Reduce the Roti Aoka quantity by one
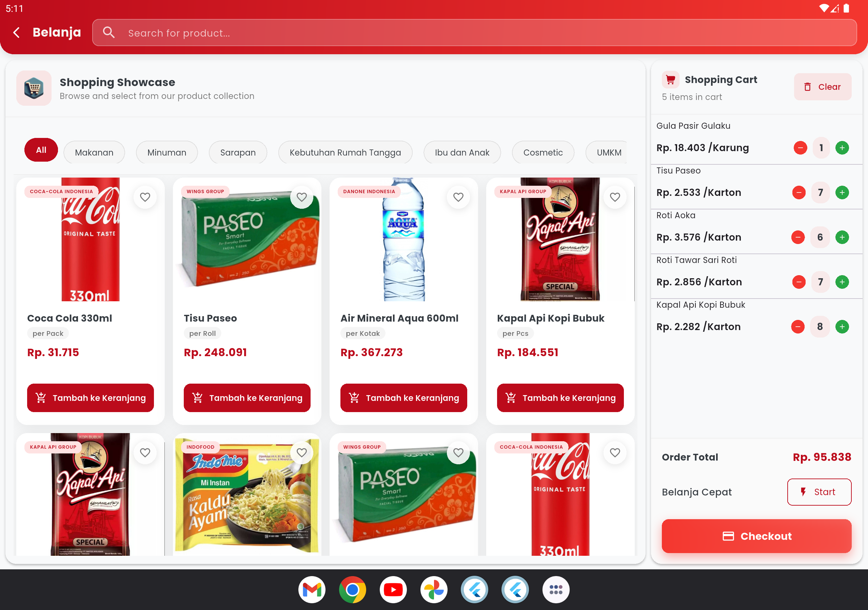 tap(798, 237)
